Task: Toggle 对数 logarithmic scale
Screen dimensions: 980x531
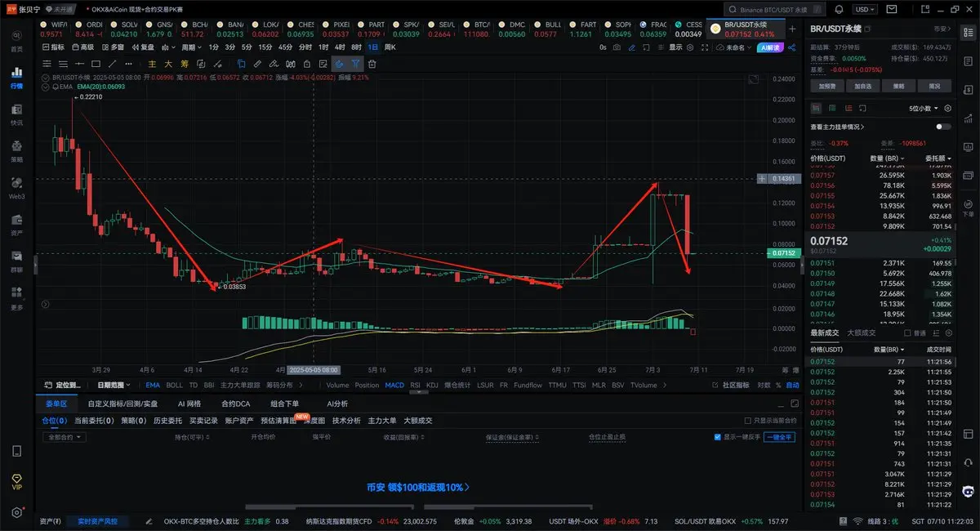Action: [764, 385]
